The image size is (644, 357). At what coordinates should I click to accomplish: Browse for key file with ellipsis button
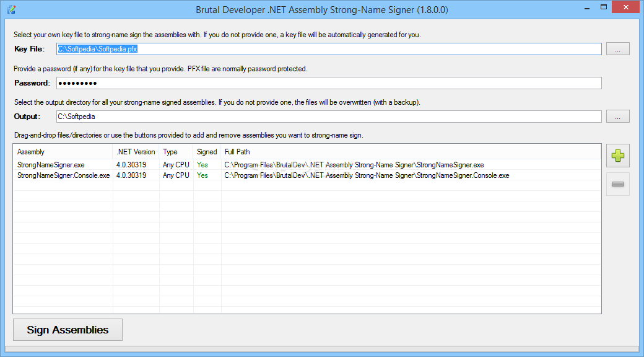[x=618, y=49]
